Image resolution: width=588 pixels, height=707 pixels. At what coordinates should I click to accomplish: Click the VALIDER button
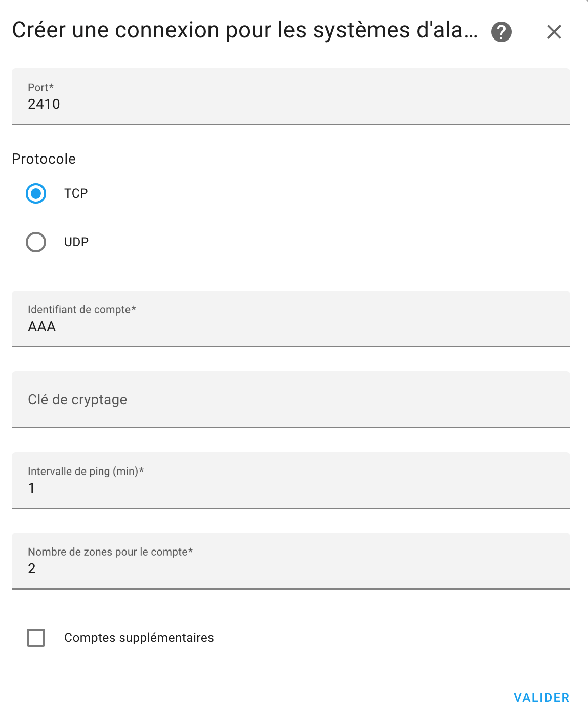(x=541, y=696)
